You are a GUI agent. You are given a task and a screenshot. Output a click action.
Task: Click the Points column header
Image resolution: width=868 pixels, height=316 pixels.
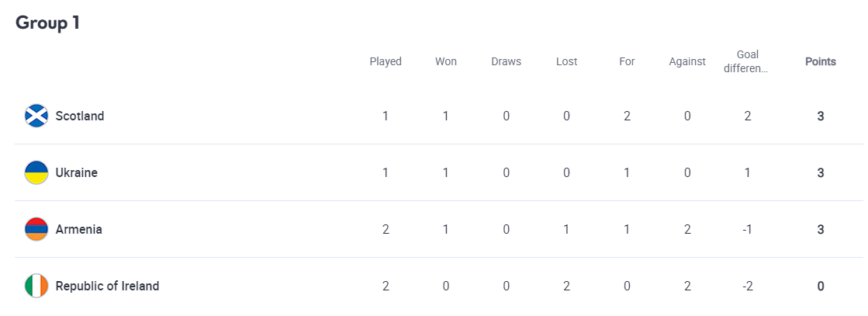pyautogui.click(x=821, y=61)
